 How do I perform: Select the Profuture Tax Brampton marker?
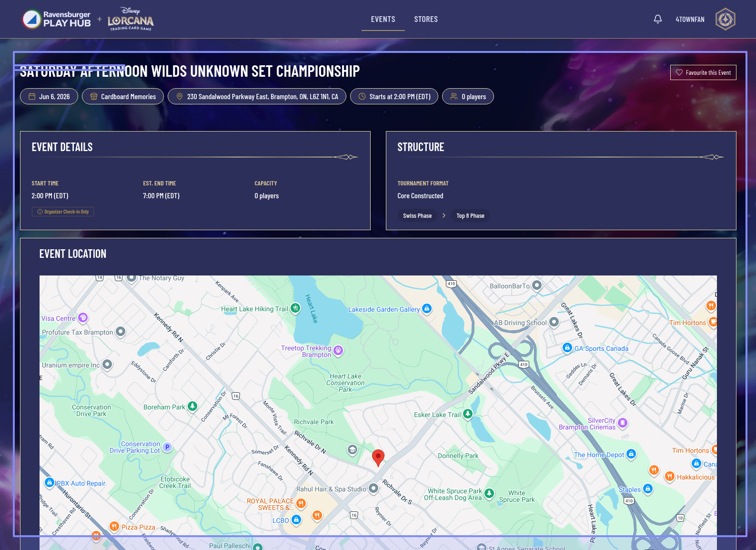tap(121, 332)
